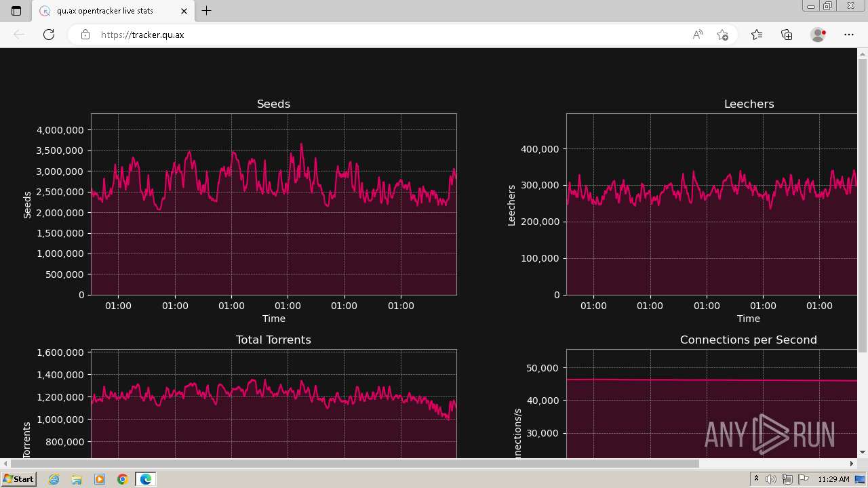
Task: Click the 3,500,000 tick label
Action: (x=60, y=150)
